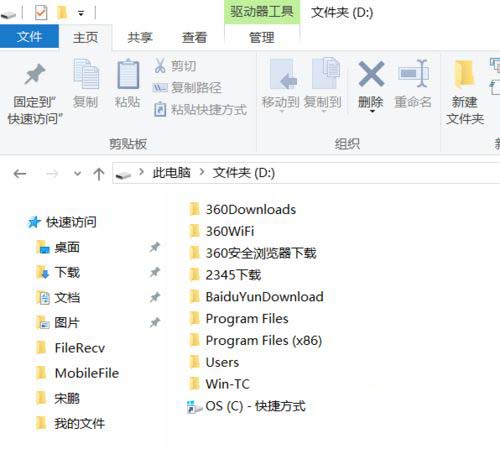Unpin Pictures (图片) via its pin icon
The width and height of the screenshot is (500, 449).
tap(155, 322)
